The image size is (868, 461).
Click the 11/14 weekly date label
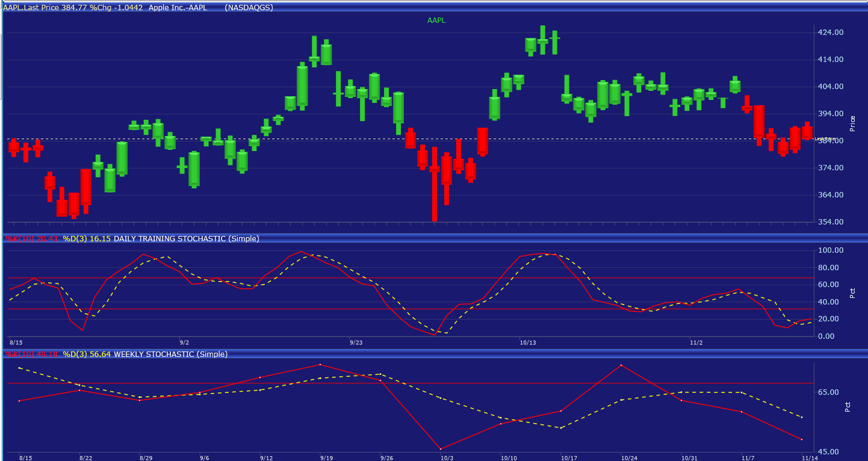point(809,458)
